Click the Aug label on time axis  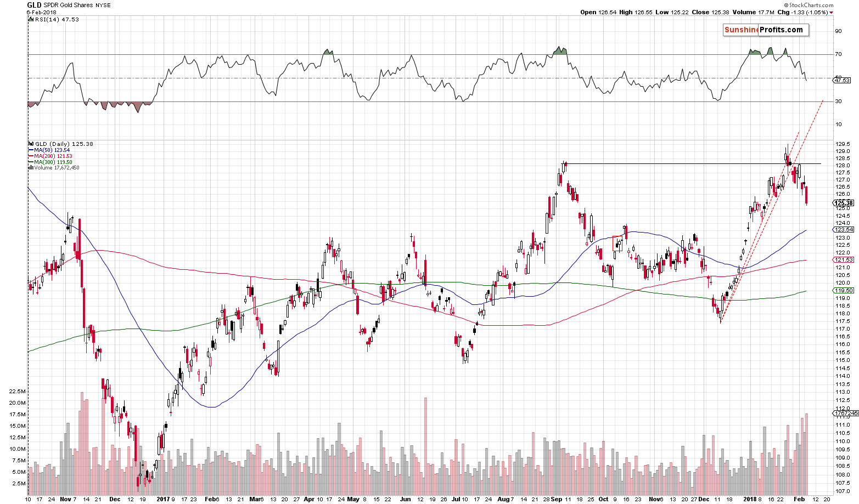click(x=503, y=500)
